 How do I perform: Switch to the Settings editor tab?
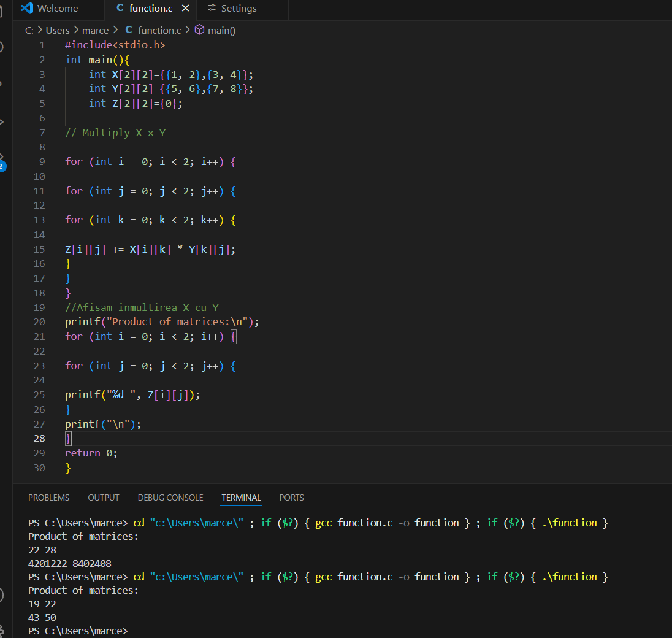[239, 8]
